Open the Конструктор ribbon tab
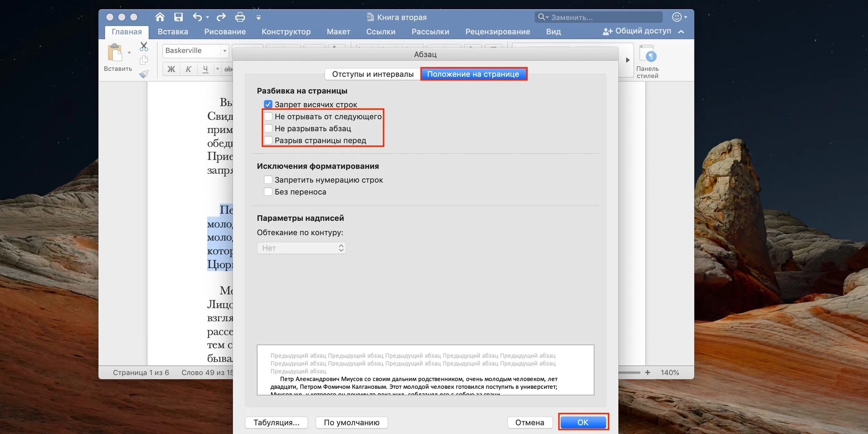This screenshot has width=868, height=434. 286,32
